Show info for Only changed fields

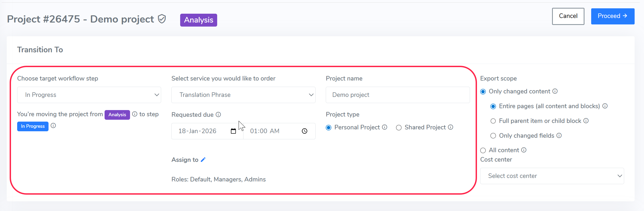pos(559,136)
